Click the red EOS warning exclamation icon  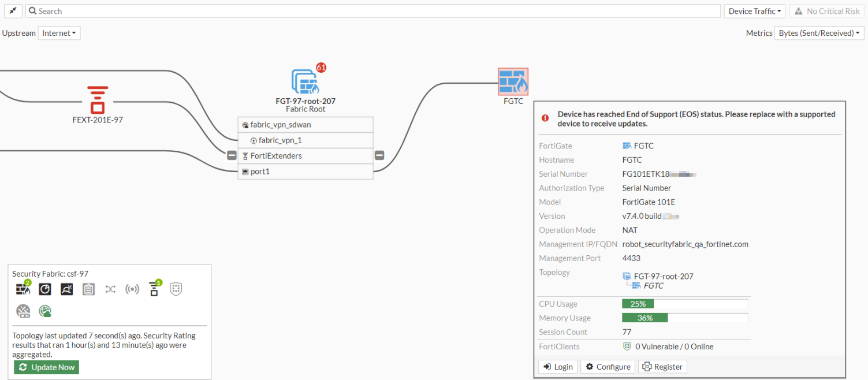(545, 118)
